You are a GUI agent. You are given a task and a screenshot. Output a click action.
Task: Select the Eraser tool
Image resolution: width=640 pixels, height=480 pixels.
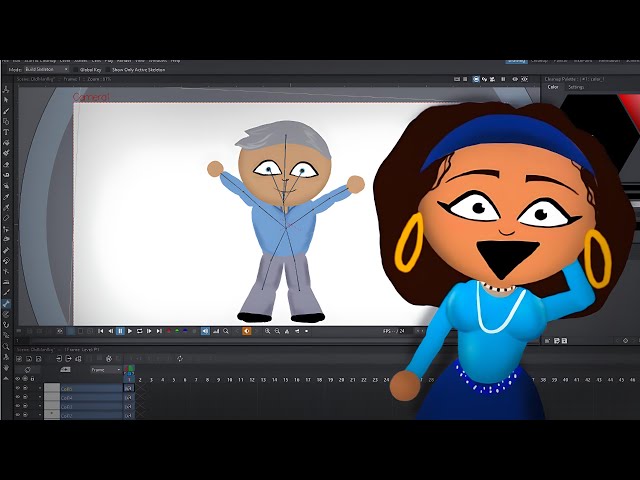point(6,164)
